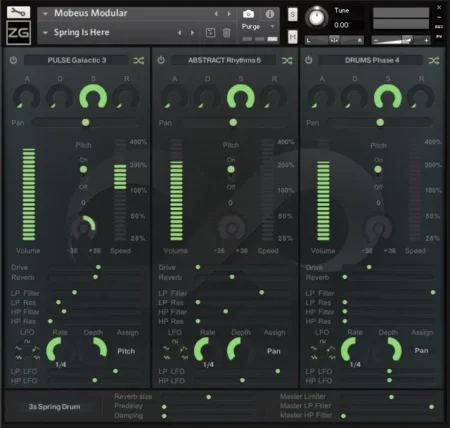Adjust Release knob in DRUMS layer
The image size is (450, 428).
(x=421, y=97)
